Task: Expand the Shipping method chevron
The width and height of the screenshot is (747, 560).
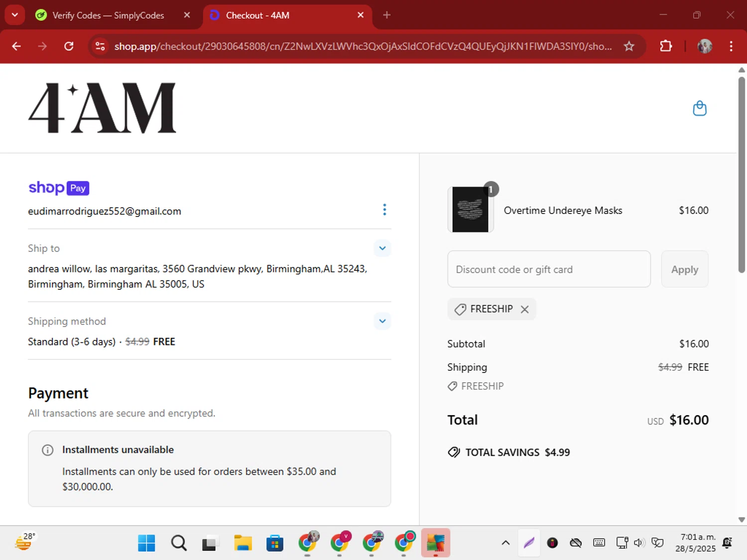Action: (x=382, y=321)
